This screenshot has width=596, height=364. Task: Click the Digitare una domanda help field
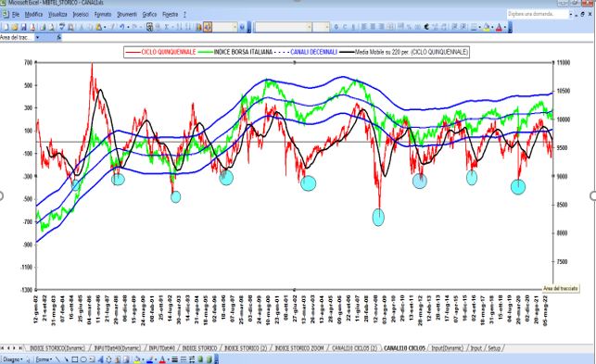[538, 14]
